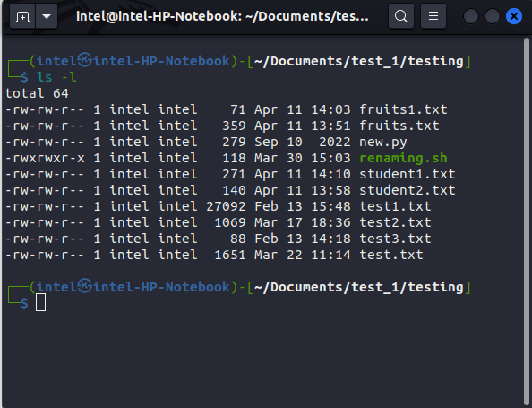Click the fruits.txt file name
Screen dimensions: 532x408
(399, 126)
